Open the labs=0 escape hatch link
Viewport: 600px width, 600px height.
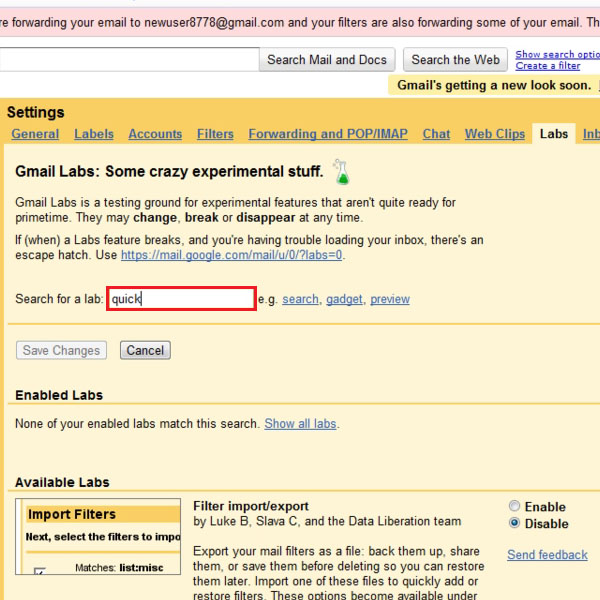tap(232, 255)
